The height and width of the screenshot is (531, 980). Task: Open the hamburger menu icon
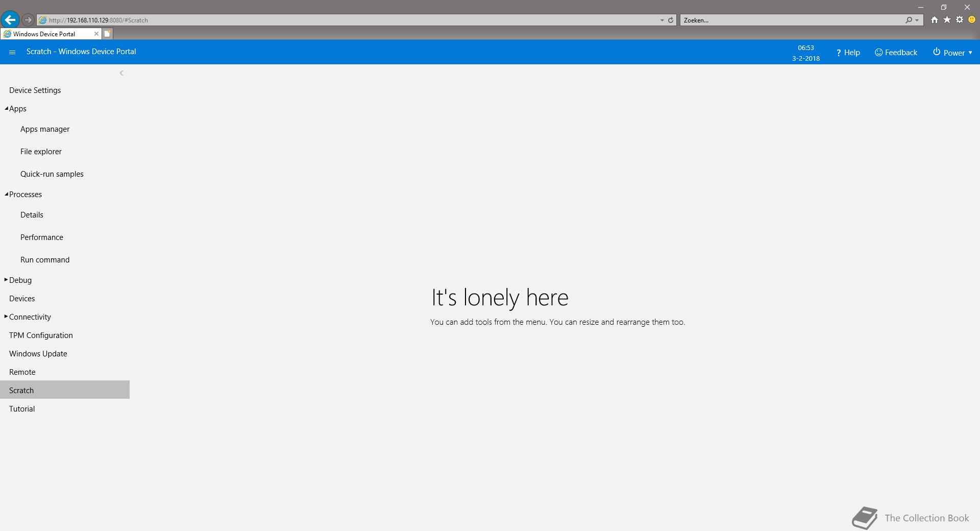(12, 52)
